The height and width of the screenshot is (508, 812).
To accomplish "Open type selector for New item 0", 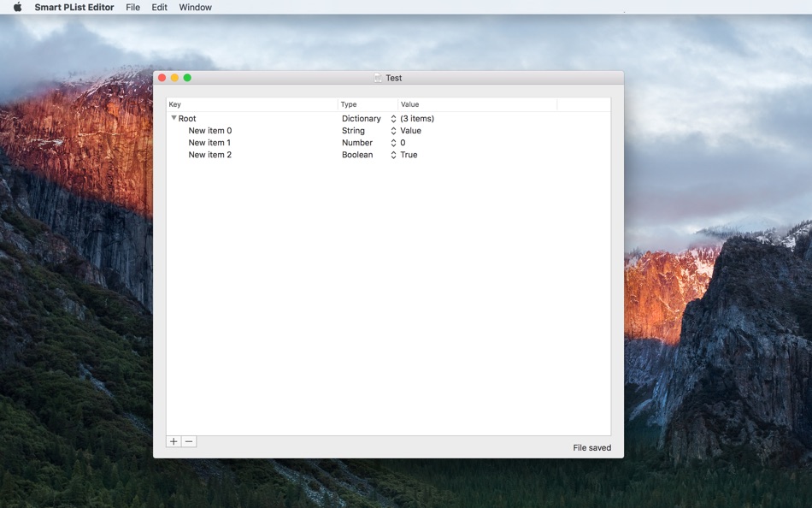I will pyautogui.click(x=393, y=131).
